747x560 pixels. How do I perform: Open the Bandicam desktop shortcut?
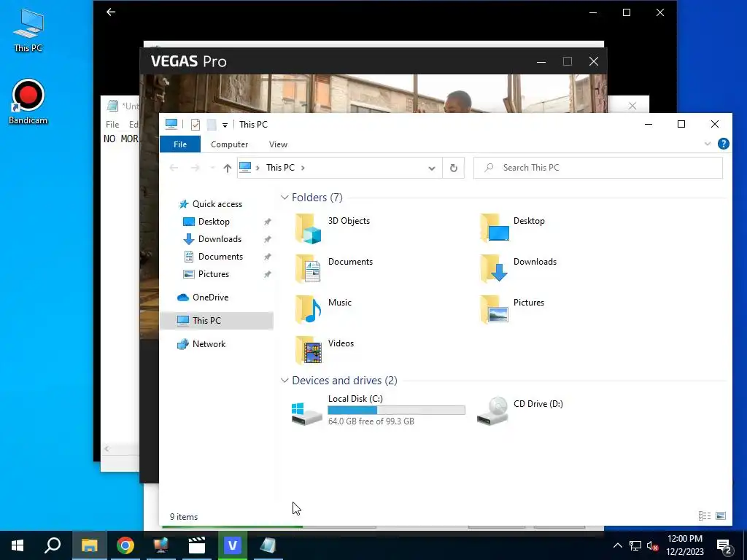(28, 101)
